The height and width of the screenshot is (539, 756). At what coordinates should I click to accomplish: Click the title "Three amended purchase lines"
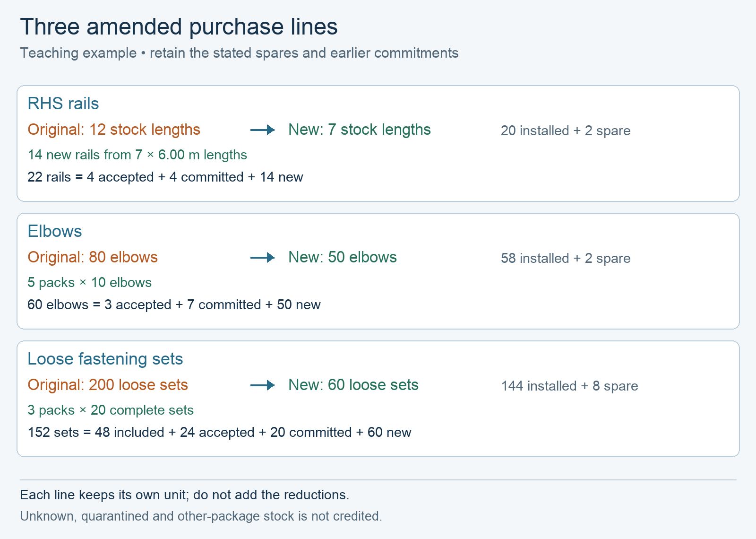pyautogui.click(x=179, y=27)
